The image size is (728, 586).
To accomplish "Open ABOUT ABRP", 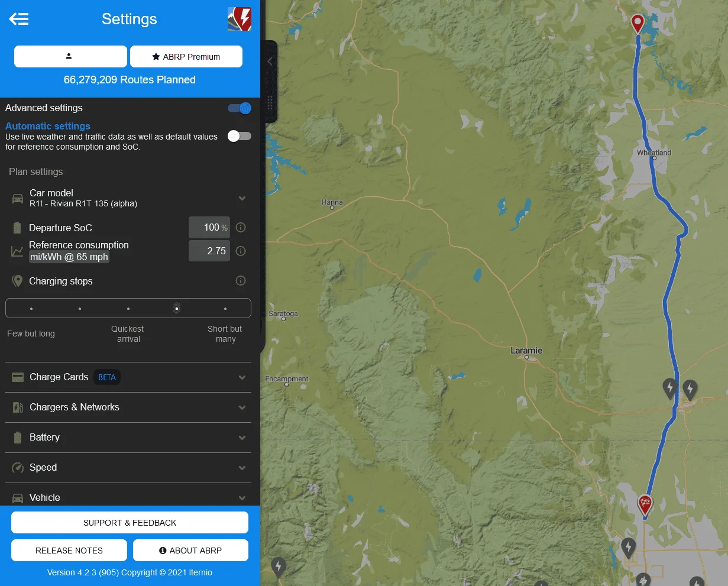I will tap(190, 550).
